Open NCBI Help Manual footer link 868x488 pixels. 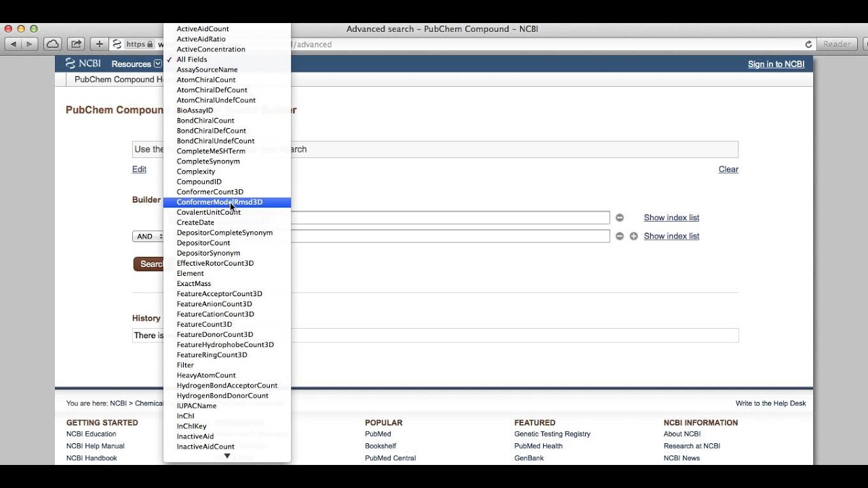[x=95, y=446]
